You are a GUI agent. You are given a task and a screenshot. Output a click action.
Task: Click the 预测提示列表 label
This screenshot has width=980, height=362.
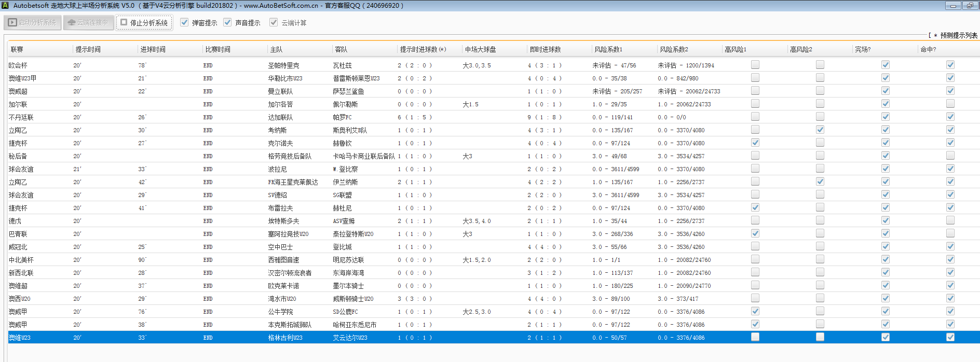tap(958, 35)
